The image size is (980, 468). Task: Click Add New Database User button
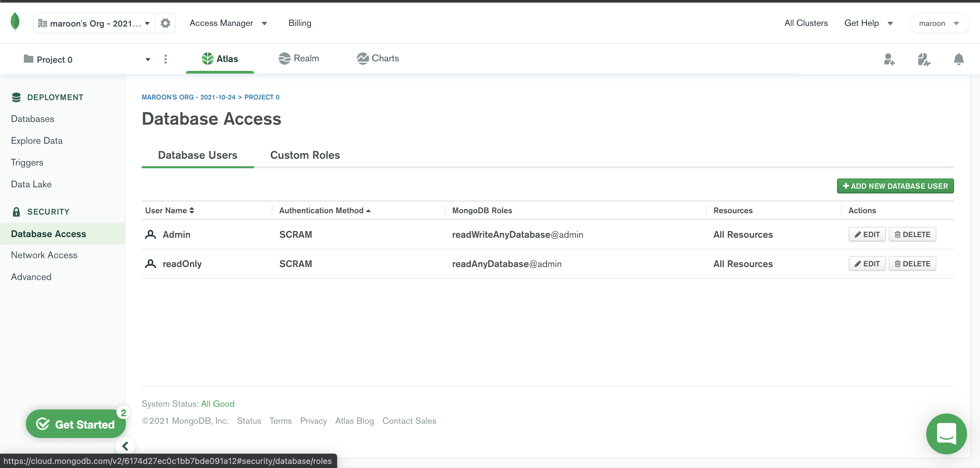coord(895,186)
